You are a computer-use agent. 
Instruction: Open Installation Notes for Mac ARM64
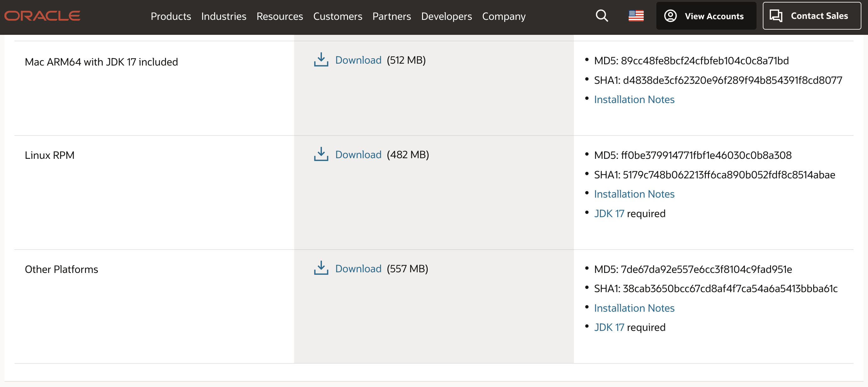tap(634, 100)
